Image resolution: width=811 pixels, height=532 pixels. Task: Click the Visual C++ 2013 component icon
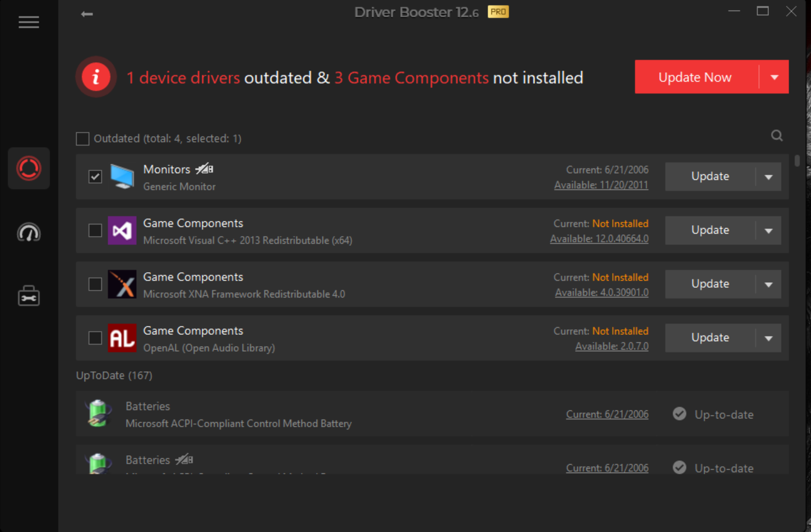pyautogui.click(x=122, y=230)
